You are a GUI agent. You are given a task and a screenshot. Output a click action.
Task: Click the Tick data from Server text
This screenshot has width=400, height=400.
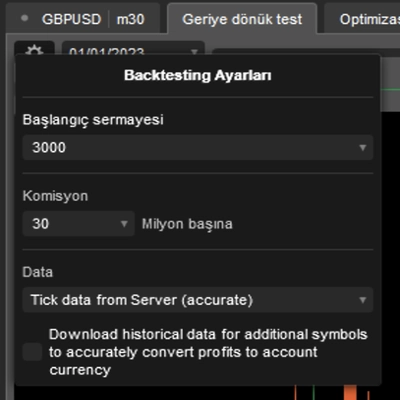[x=142, y=300]
